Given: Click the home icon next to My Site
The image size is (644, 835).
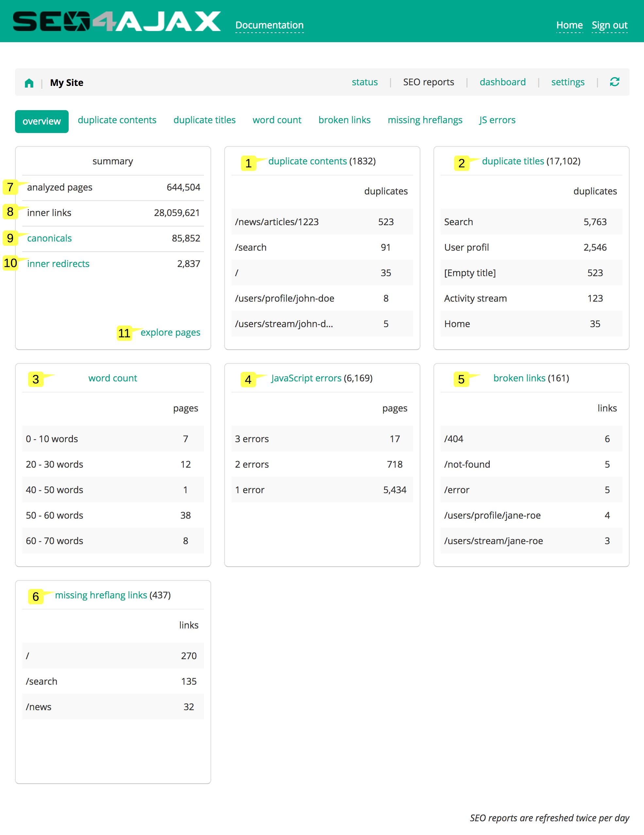Looking at the screenshot, I should tap(29, 82).
